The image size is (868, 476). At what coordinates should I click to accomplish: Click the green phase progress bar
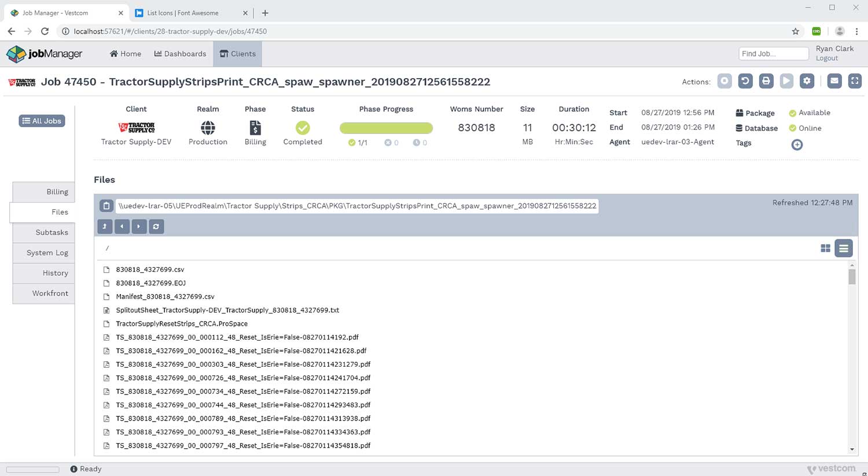386,128
